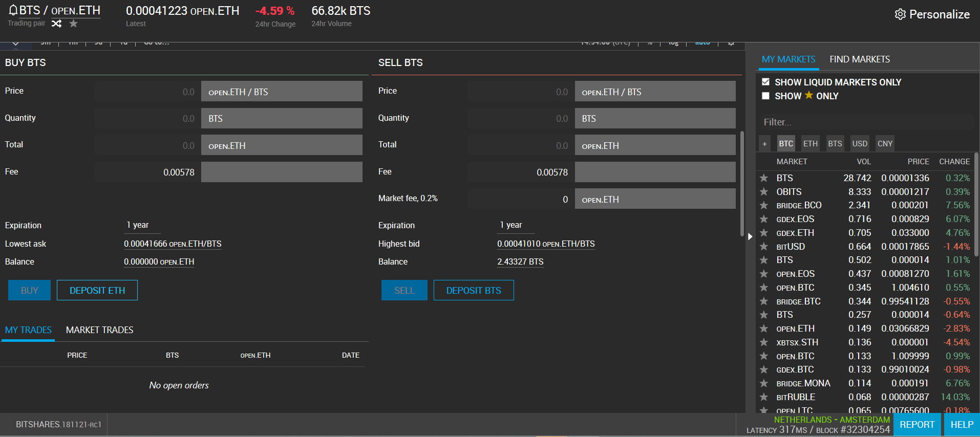
Task: Flip the trading pair with shuffle icon
Action: (x=56, y=24)
